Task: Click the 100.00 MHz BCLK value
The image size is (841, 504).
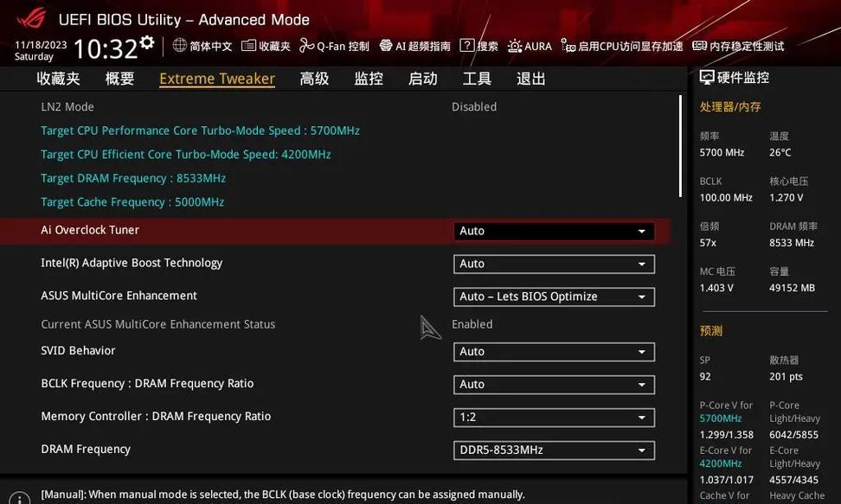Action: 726,197
